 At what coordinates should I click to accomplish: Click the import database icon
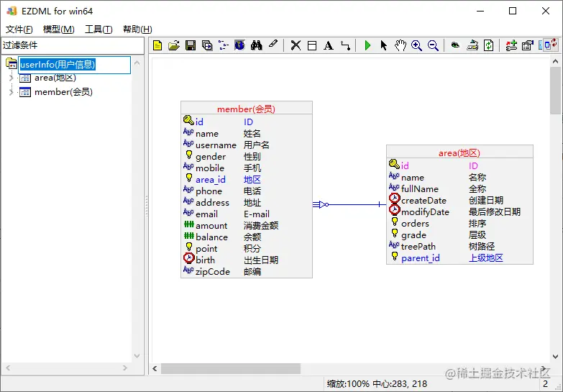(x=472, y=45)
